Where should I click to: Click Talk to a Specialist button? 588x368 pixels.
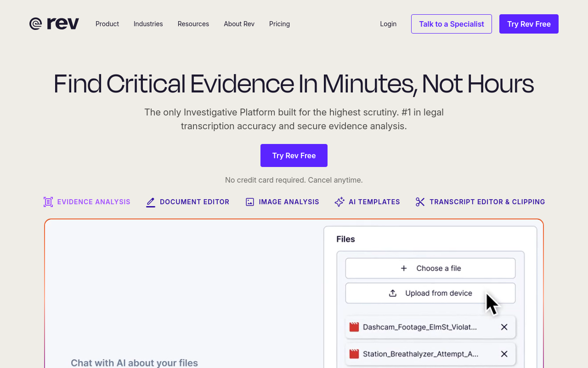click(x=452, y=24)
